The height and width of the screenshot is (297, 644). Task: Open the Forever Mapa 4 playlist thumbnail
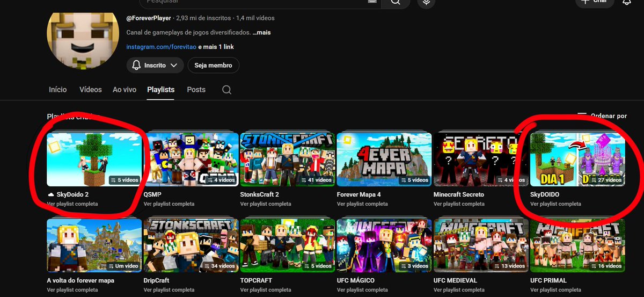(384, 160)
